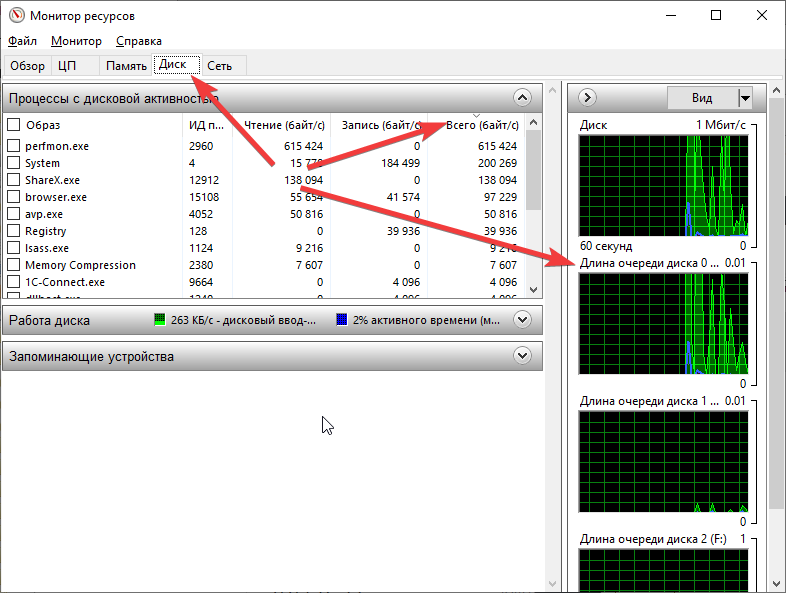
Task: Check the 1C-Connect.exe checkbox
Action: tap(14, 282)
